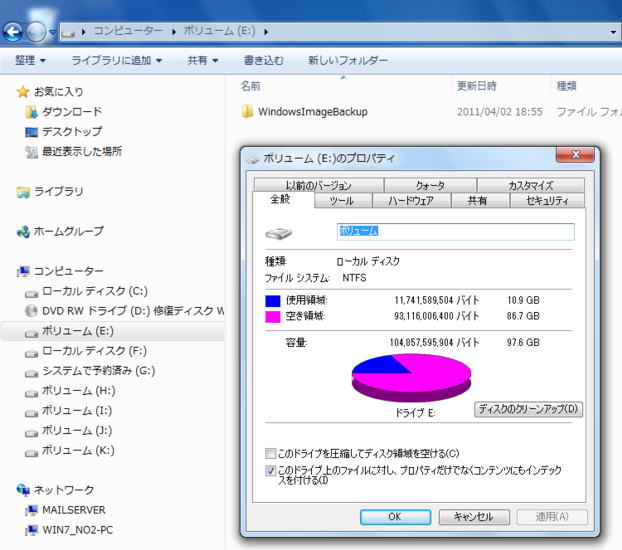Sort by the 更新日時 column header

[x=477, y=86]
